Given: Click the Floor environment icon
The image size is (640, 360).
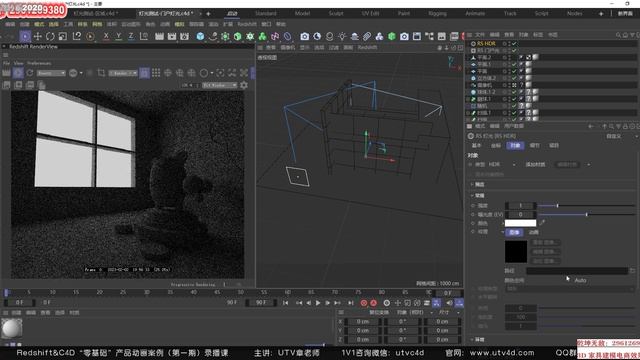Looking at the screenshot, I should coord(354,36).
